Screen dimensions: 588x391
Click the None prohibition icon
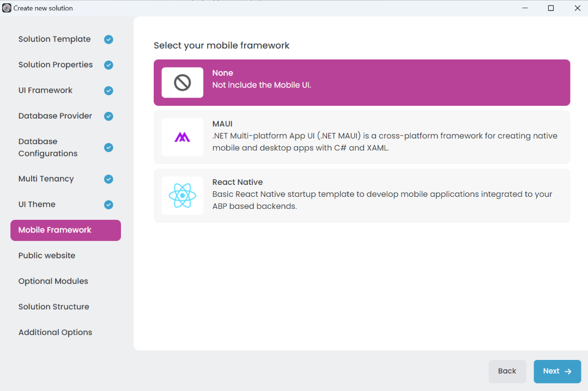(x=182, y=82)
